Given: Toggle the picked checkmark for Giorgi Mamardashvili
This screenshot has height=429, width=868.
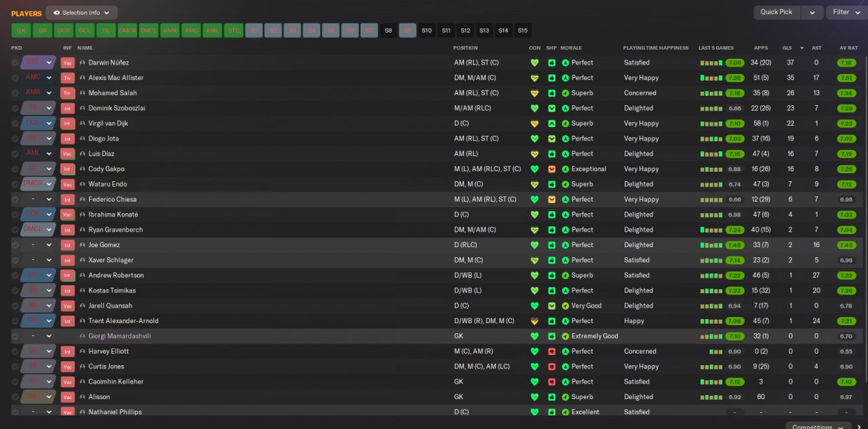Looking at the screenshot, I should coord(15,336).
